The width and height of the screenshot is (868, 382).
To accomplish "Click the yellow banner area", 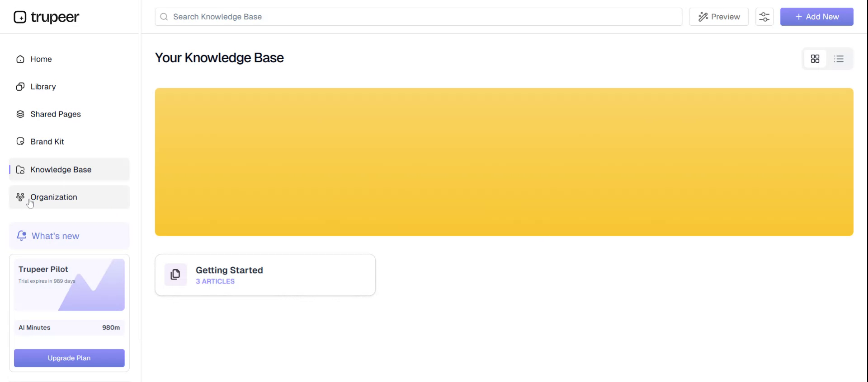I will pos(504,162).
